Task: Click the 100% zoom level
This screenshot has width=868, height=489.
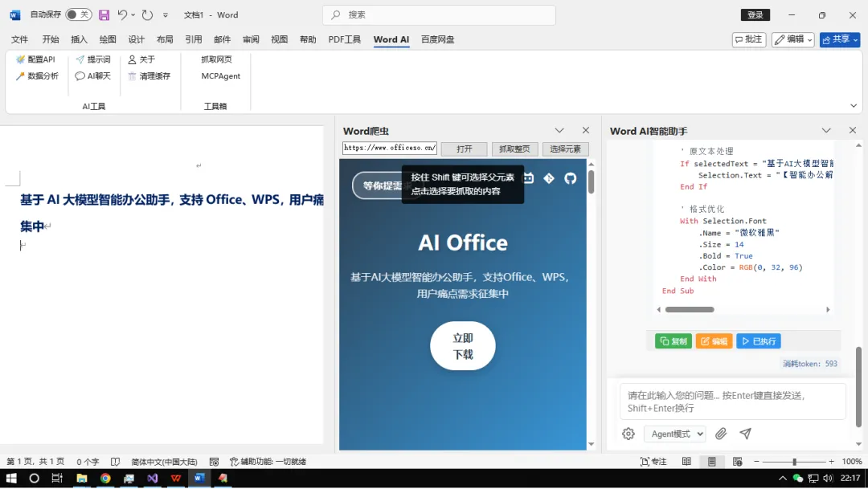Action: tap(851, 462)
